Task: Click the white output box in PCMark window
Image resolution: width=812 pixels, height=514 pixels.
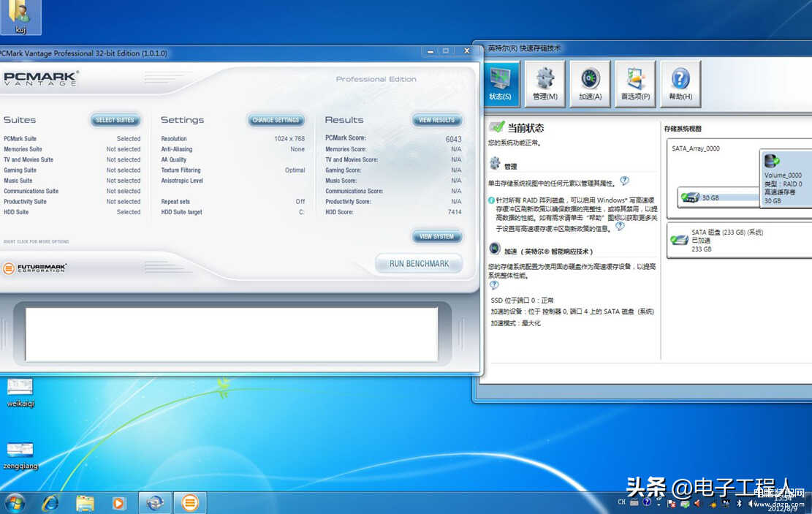Action: tap(232, 334)
